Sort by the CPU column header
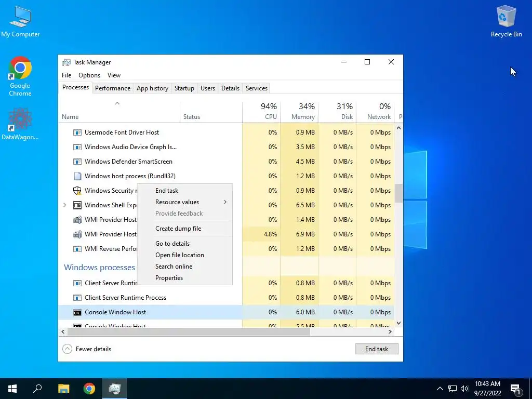 click(261, 112)
